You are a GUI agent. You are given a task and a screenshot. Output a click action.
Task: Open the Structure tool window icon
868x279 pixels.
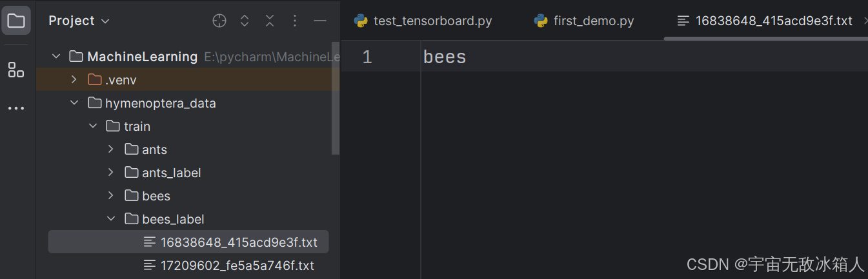[16, 70]
